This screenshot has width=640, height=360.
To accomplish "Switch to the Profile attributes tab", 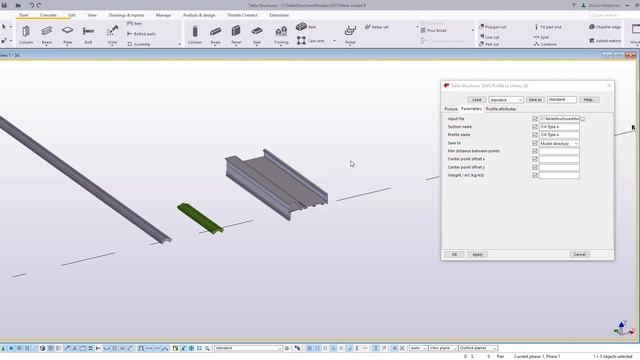I will [x=501, y=109].
